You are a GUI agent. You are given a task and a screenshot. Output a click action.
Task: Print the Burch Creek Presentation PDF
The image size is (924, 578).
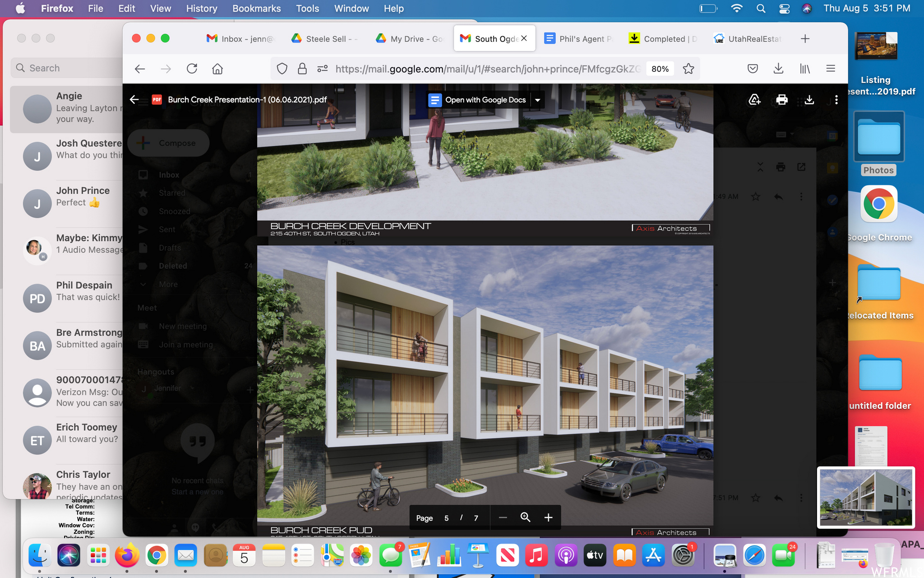point(782,99)
